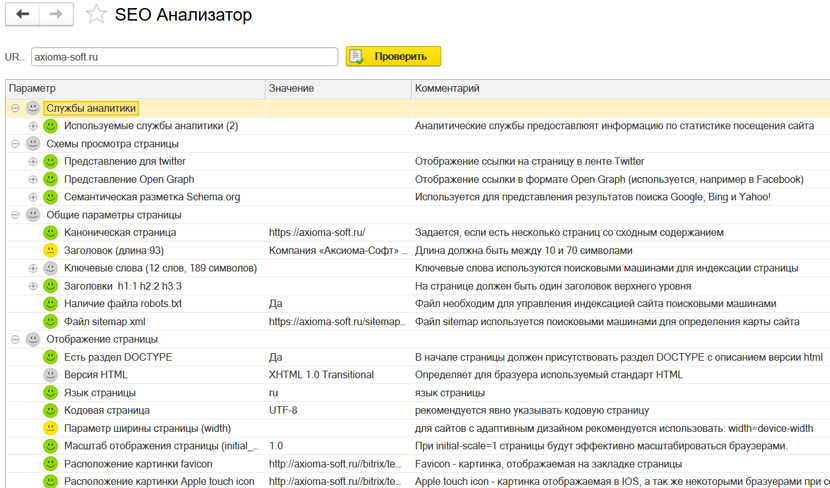Sort by the Параметр column header

coord(136,88)
